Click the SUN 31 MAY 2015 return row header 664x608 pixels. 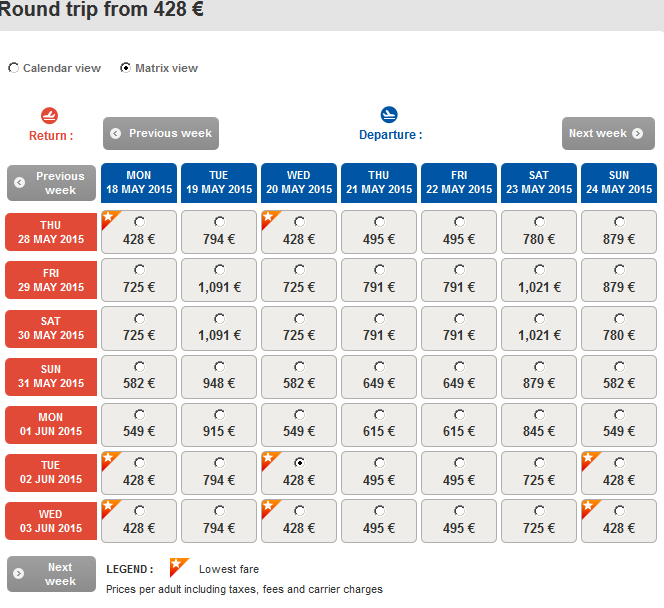51,376
